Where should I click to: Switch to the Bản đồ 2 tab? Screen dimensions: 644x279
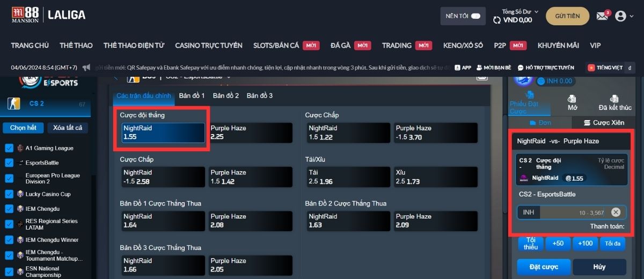point(226,96)
